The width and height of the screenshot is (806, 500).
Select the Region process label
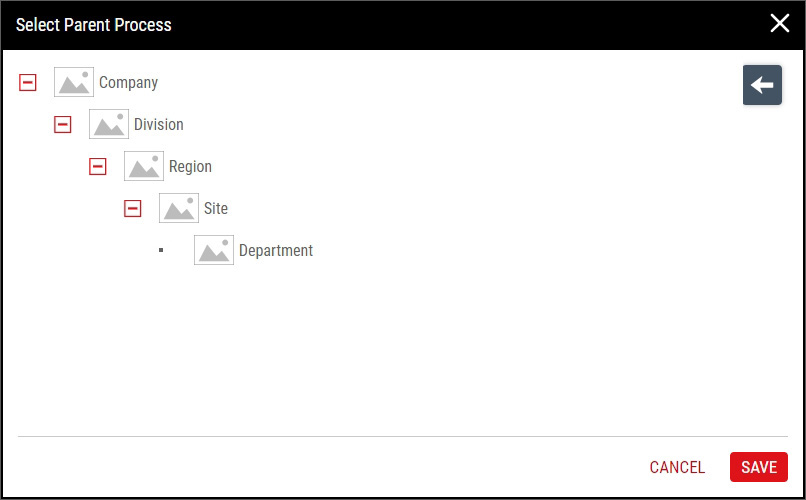coord(190,167)
